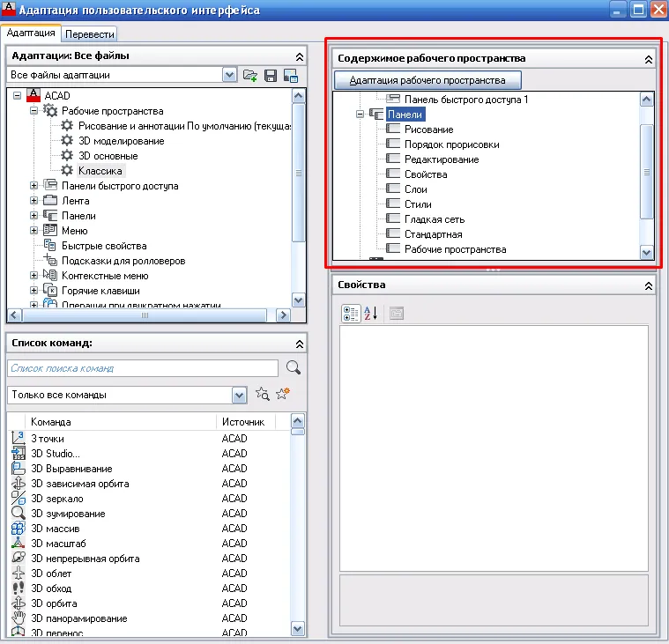Image resolution: width=669 pixels, height=644 pixels.
Task: Collapse the Содержимое рабочего пространства panel
Action: pos(648,60)
